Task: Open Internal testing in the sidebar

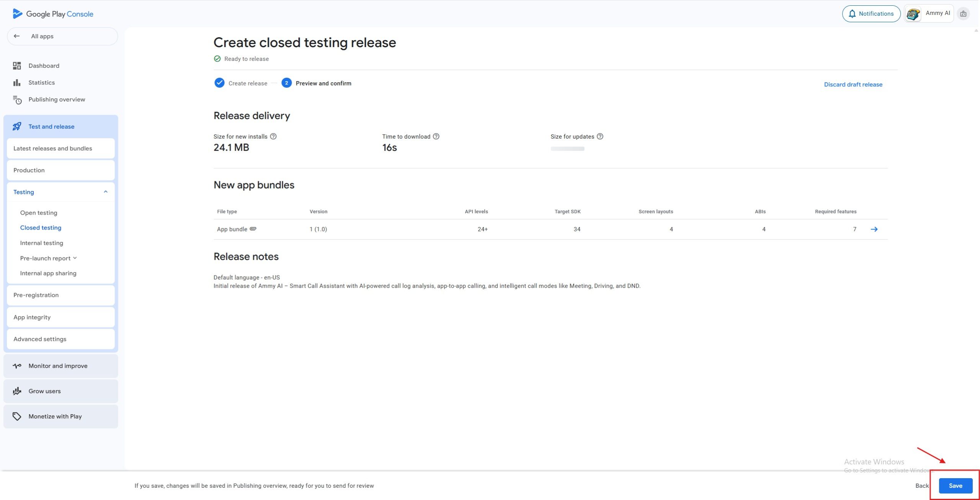Action: (41, 243)
